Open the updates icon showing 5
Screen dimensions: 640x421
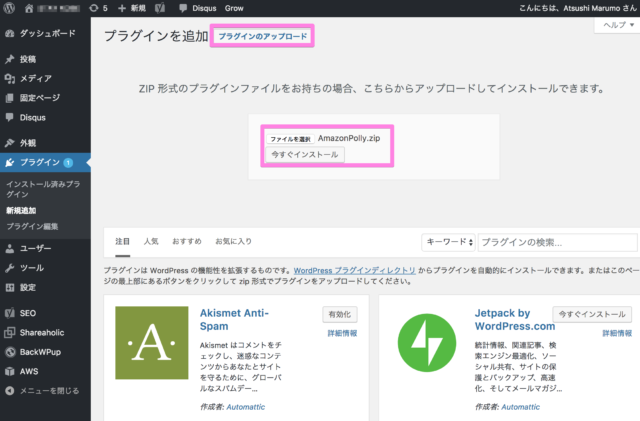pos(98,8)
